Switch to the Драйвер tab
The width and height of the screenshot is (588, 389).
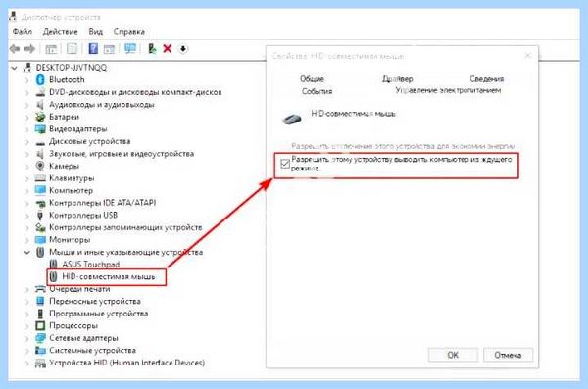[x=398, y=78]
